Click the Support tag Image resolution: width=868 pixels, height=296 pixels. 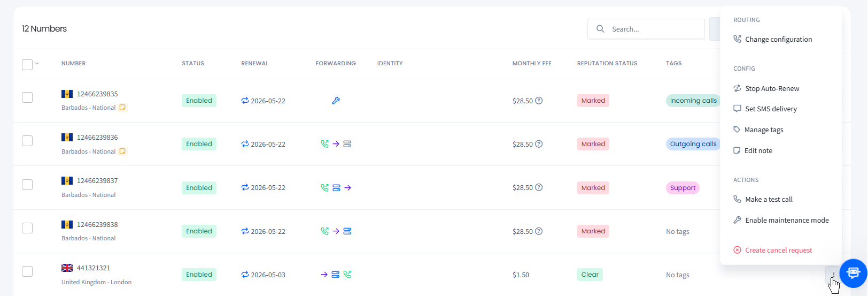683,188
